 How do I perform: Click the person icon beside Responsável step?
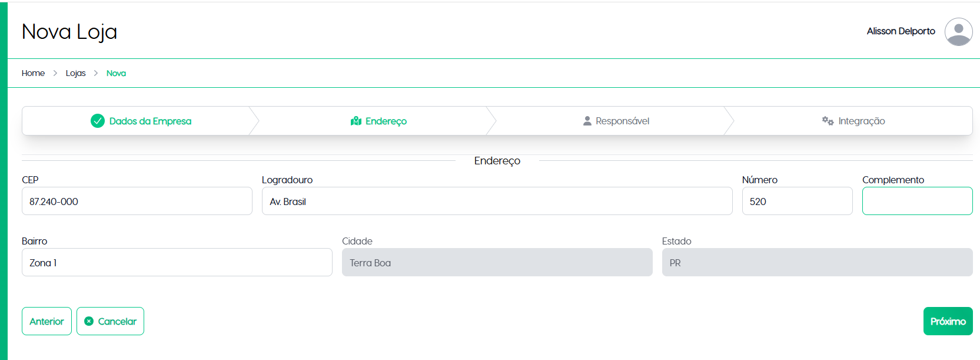point(587,121)
